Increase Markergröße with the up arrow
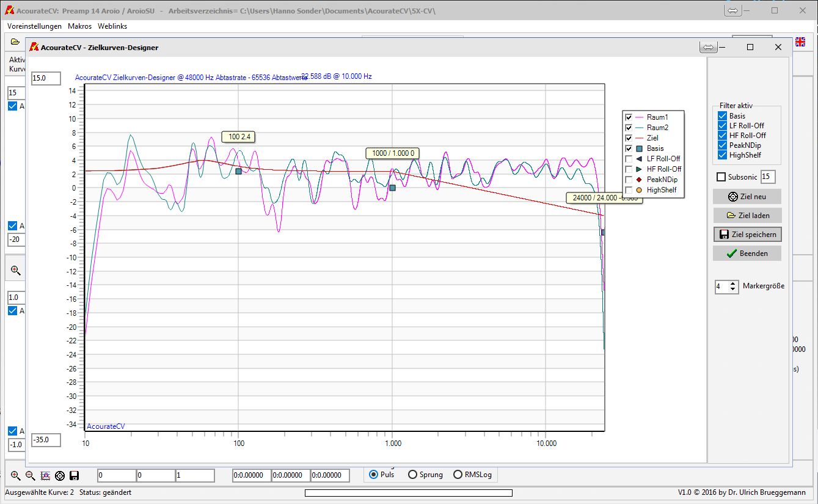The width and height of the screenshot is (818, 504). [733, 283]
